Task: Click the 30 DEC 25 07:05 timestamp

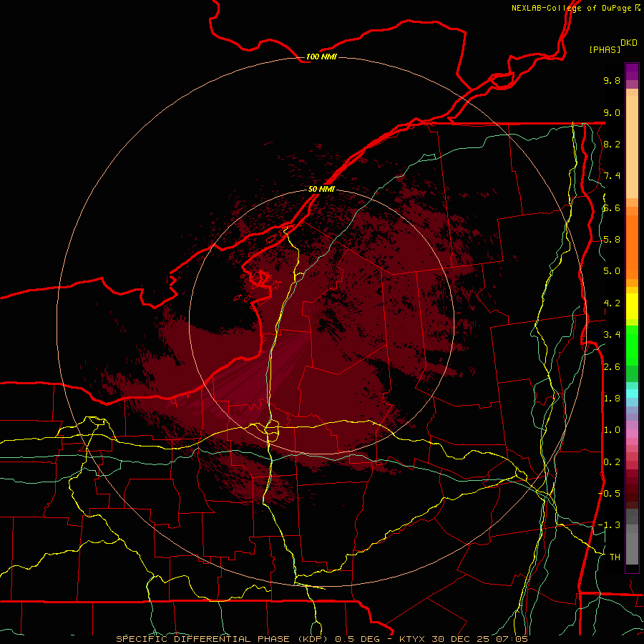Action: coord(479,639)
